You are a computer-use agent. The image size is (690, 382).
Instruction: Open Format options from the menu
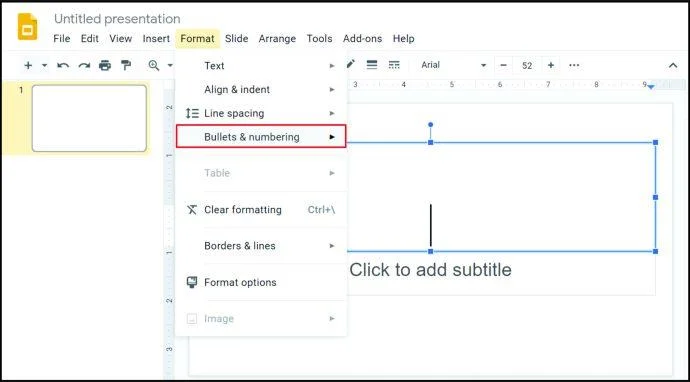(x=261, y=283)
